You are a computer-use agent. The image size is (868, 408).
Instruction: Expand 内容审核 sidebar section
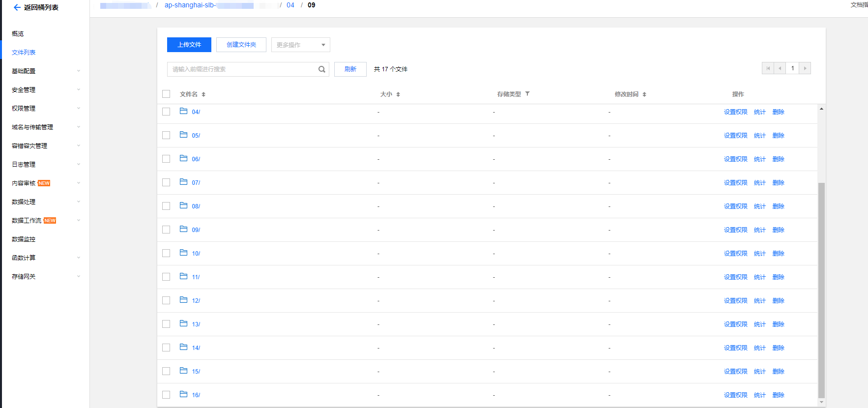[79, 183]
